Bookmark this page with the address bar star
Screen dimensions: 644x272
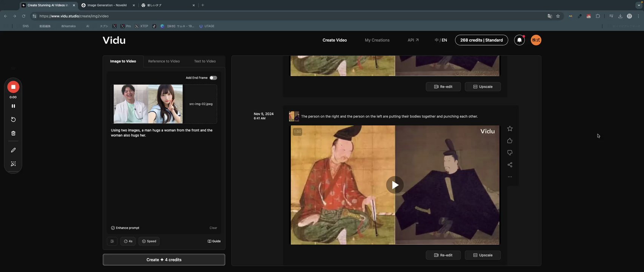click(x=558, y=16)
